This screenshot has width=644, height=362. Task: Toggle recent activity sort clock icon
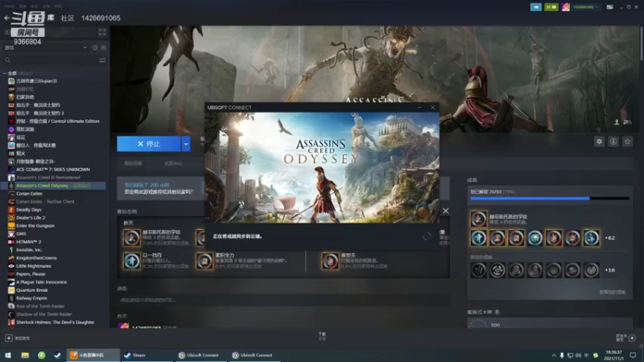[95, 47]
